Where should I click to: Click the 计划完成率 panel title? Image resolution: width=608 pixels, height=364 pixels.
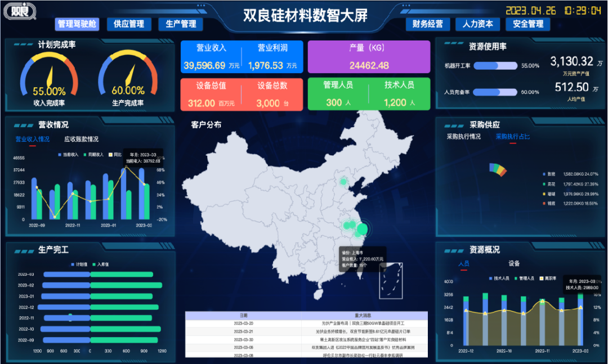click(x=57, y=44)
